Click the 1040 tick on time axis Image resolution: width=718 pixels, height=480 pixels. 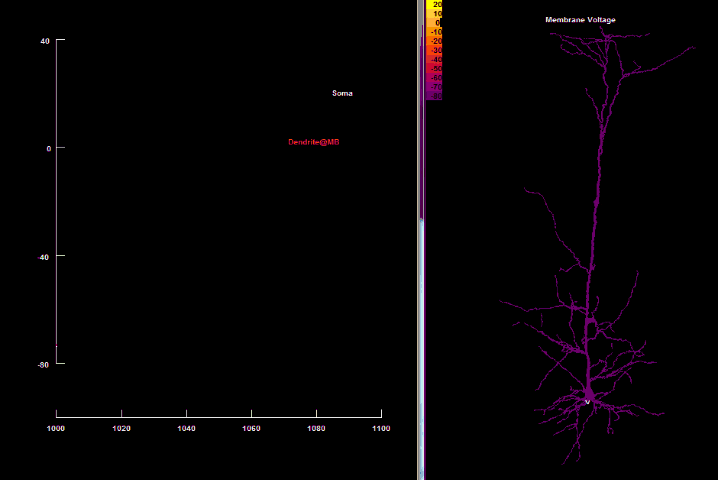coord(186,428)
